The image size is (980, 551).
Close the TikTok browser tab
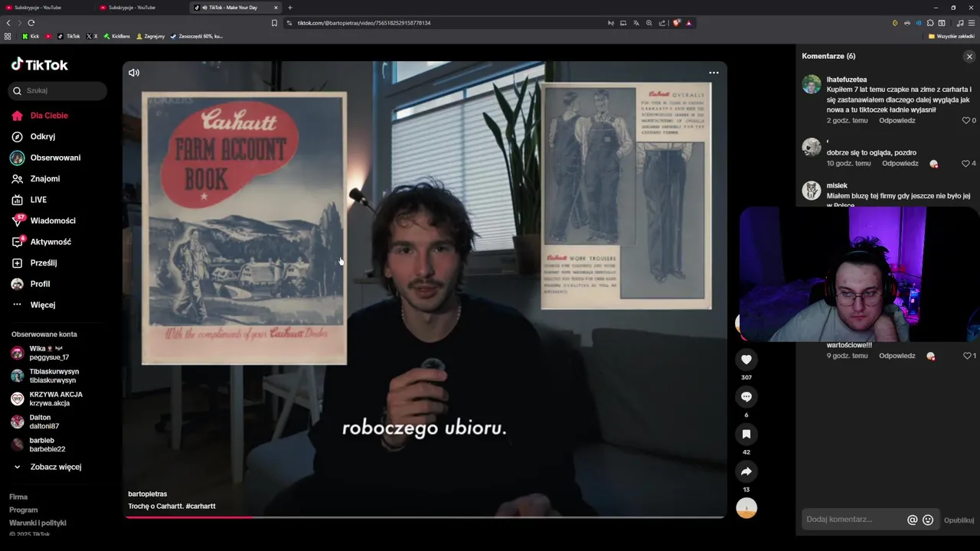(x=276, y=8)
